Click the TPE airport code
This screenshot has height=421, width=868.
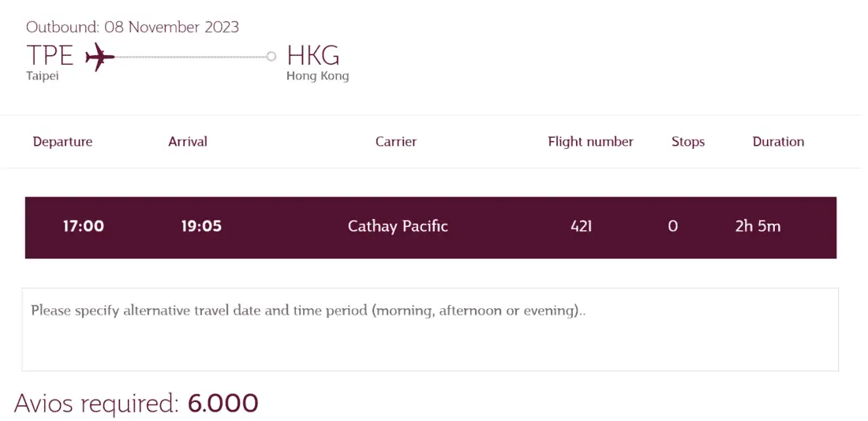50,56
